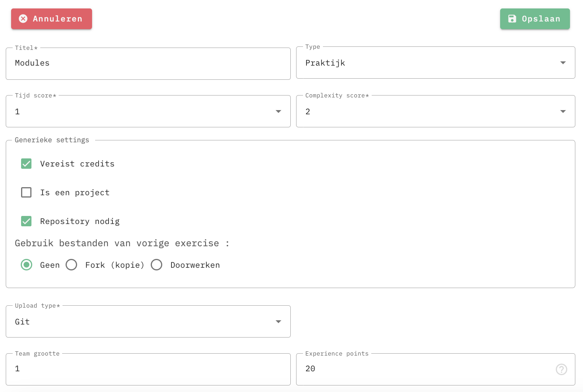
Task: Select the Doorwerken radio option
Action: tap(156, 265)
